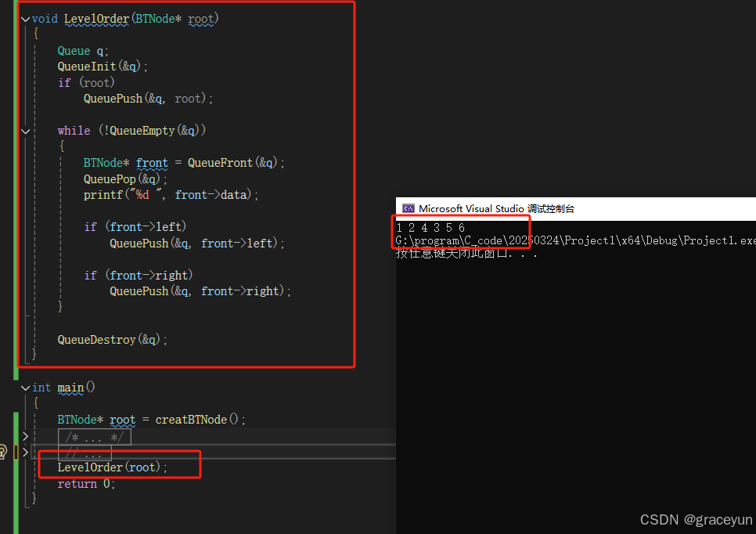
Task: Click the QueuePush(&q, front->left) call
Action: point(196,244)
